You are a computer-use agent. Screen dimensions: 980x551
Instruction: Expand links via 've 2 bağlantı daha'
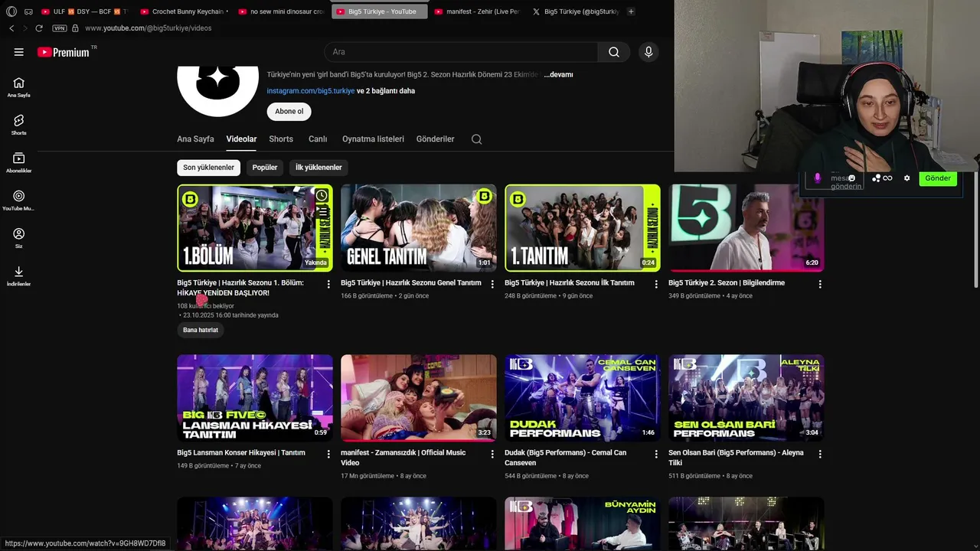point(386,91)
